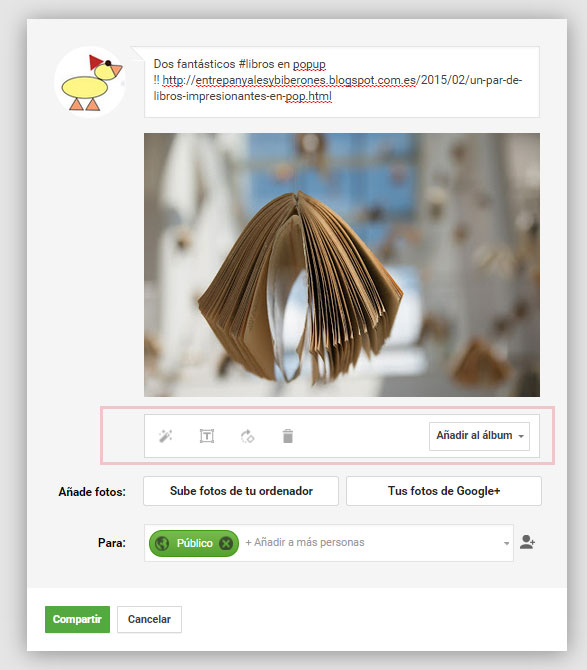587x670 pixels.
Task: Click the Añadir a más personas field
Action: coord(372,543)
